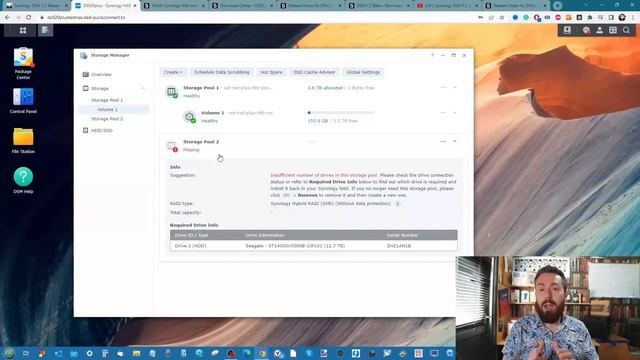Click RAID type info icon after Without data protection

(397, 203)
